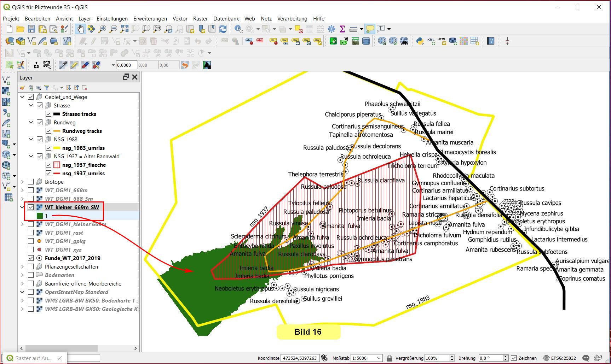
Task: Expand the Pflanzengesellschaften layer group
Action: coord(22,266)
